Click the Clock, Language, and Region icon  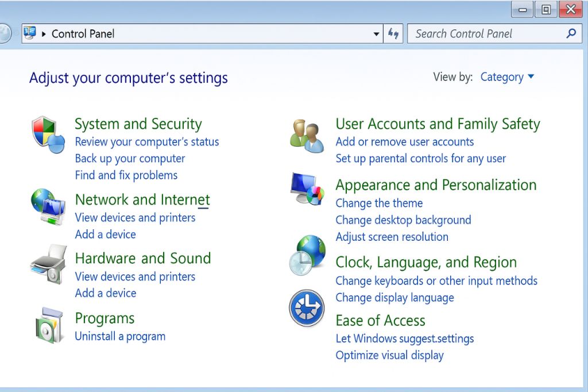pyautogui.click(x=307, y=255)
